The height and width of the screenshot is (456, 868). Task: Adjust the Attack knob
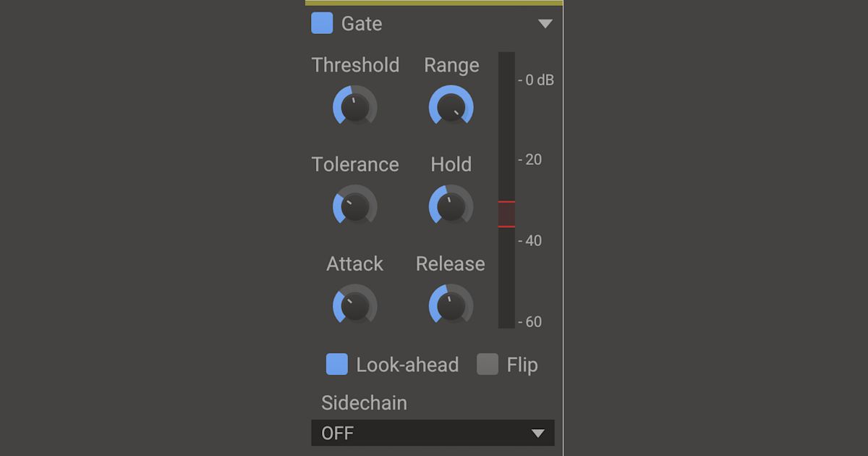pyautogui.click(x=356, y=305)
